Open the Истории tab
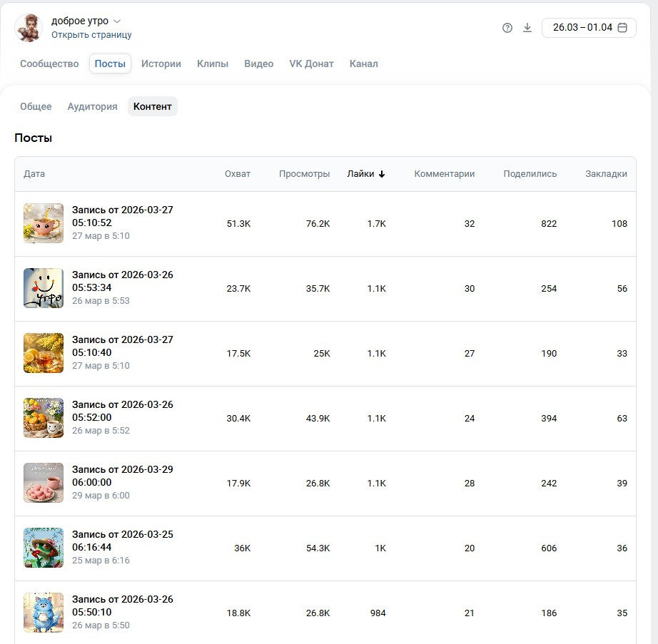The height and width of the screenshot is (644, 658). point(161,63)
